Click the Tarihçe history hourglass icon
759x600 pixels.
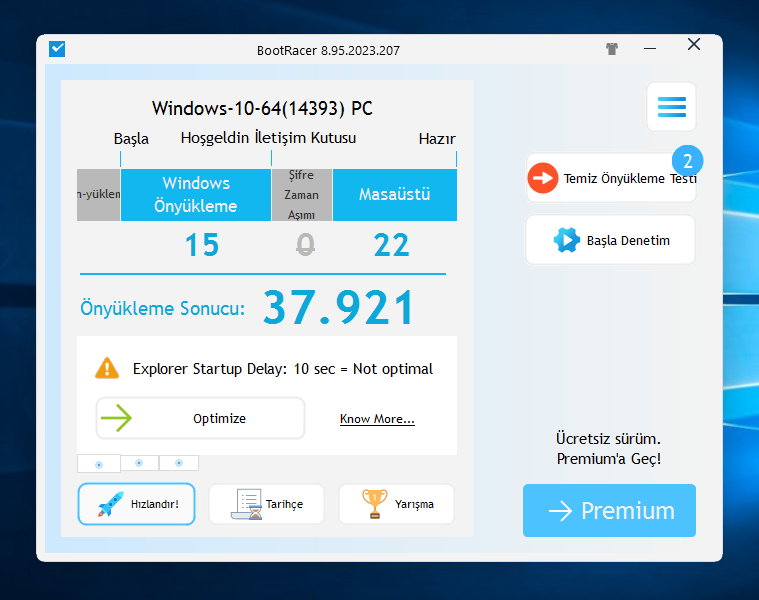click(x=247, y=504)
